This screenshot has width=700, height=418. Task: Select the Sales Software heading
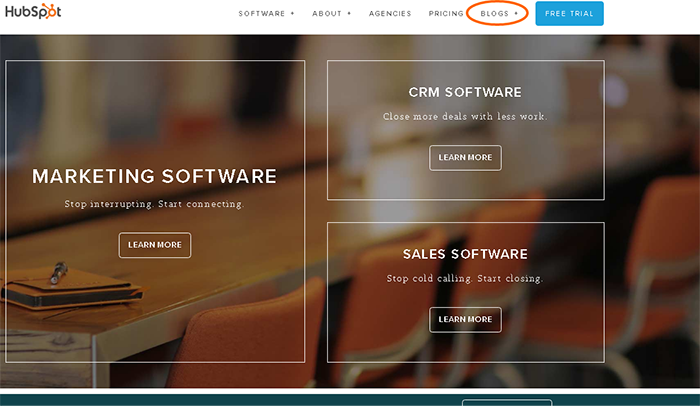(x=465, y=254)
